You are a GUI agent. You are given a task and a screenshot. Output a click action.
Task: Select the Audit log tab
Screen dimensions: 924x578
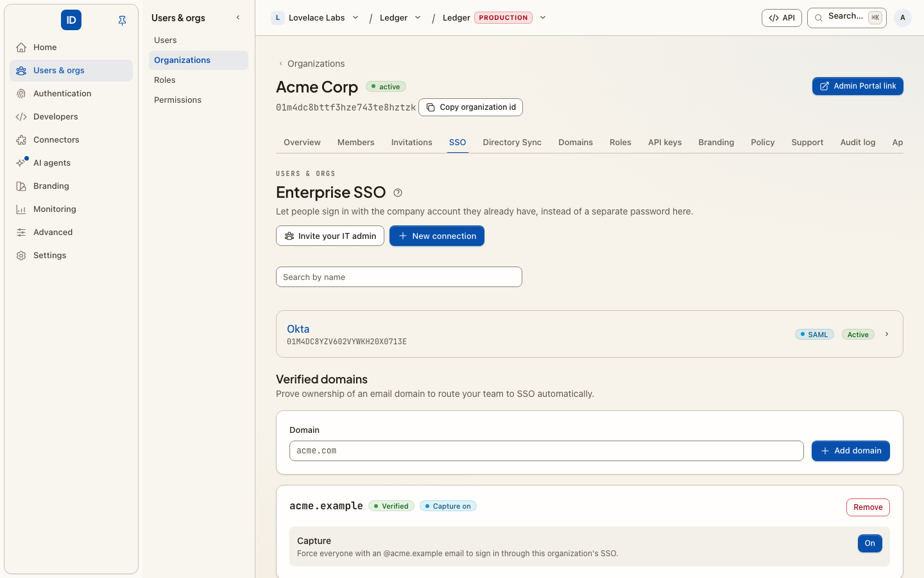[x=858, y=143]
